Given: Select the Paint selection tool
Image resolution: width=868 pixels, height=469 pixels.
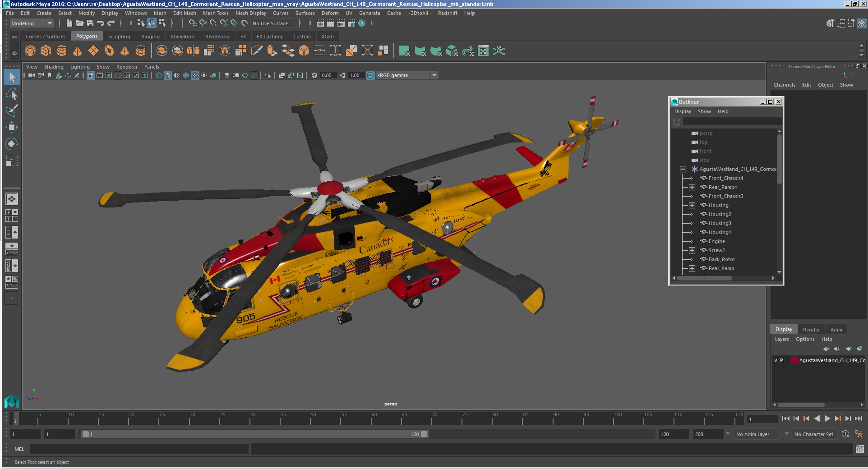Looking at the screenshot, I should pyautogui.click(x=12, y=110).
